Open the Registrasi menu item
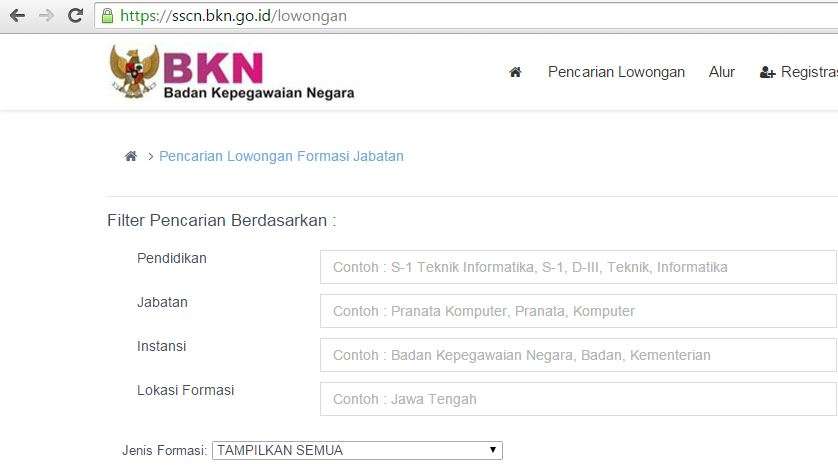The image size is (838, 468). [x=798, y=72]
